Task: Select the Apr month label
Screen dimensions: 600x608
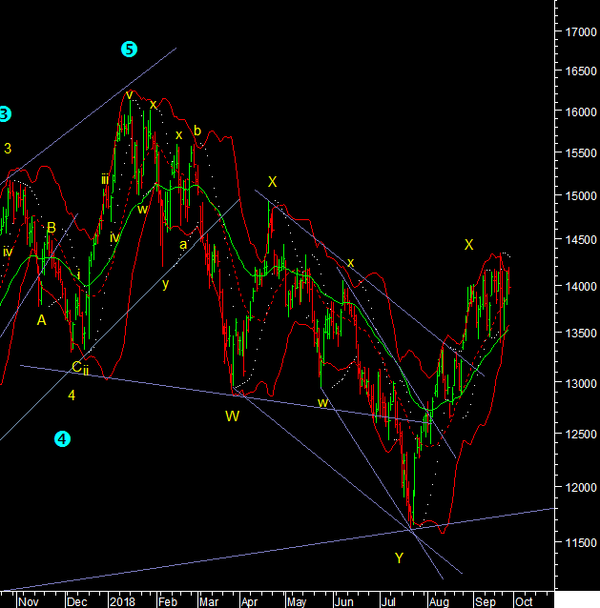Action: tap(248, 601)
